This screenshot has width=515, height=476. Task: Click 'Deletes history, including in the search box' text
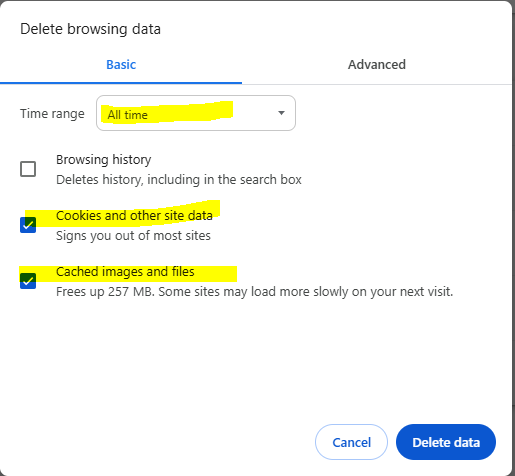(x=179, y=180)
